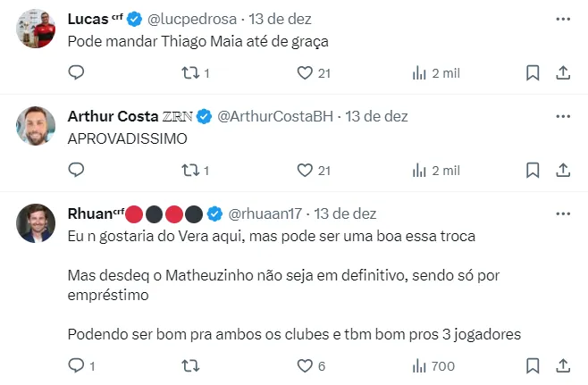This screenshot has width=588, height=385.
Task: Reply to Lucas's tweet about Thiago Maia
Action: [x=76, y=72]
